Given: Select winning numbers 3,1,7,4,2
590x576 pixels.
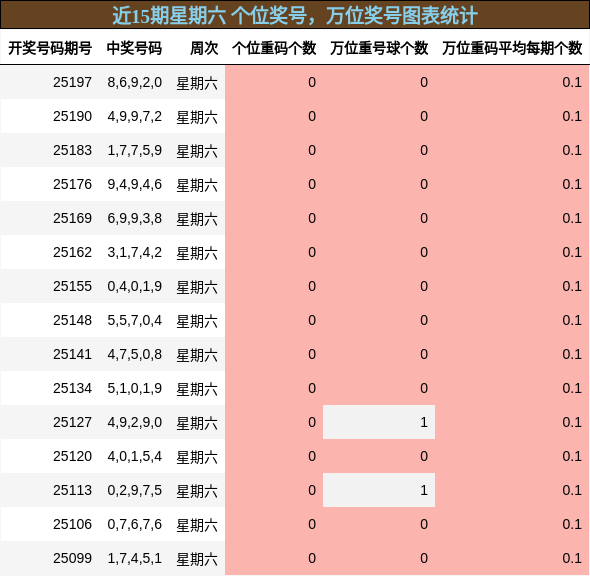Looking at the screenshot, I should tap(135, 252).
